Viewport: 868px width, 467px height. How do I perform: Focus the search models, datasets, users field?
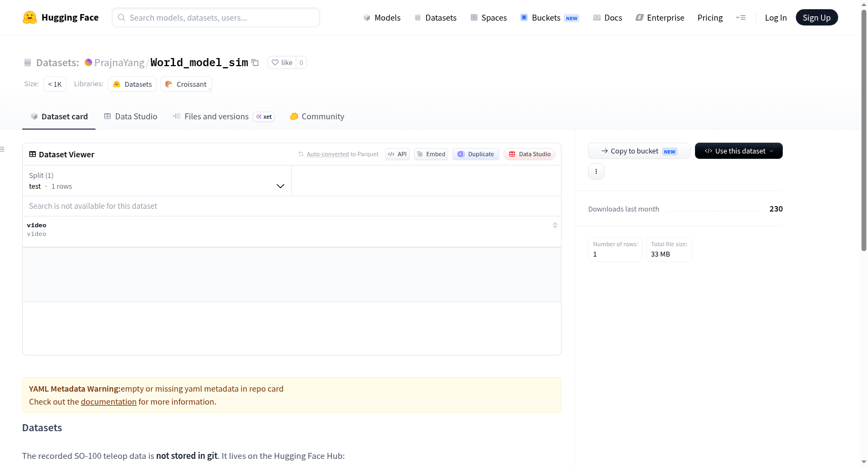tap(216, 17)
